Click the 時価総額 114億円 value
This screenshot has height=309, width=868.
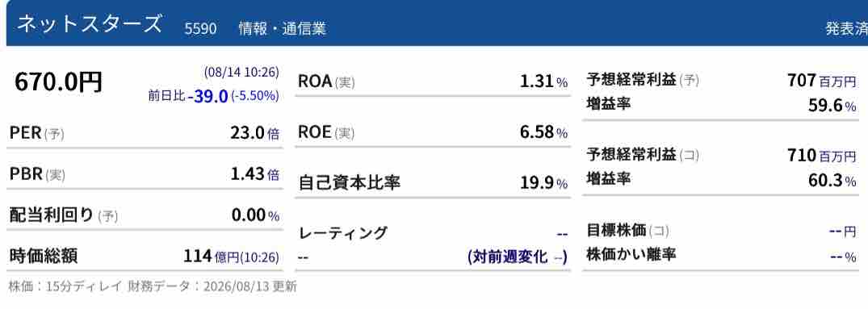click(x=231, y=256)
